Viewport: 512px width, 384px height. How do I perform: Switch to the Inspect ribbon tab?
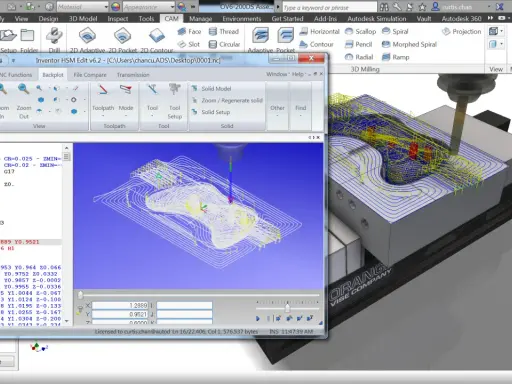[118, 19]
